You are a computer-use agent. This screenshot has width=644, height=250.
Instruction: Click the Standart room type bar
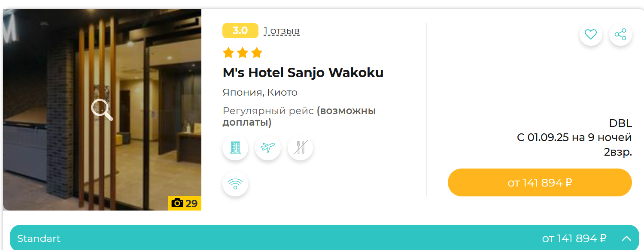[325, 238]
